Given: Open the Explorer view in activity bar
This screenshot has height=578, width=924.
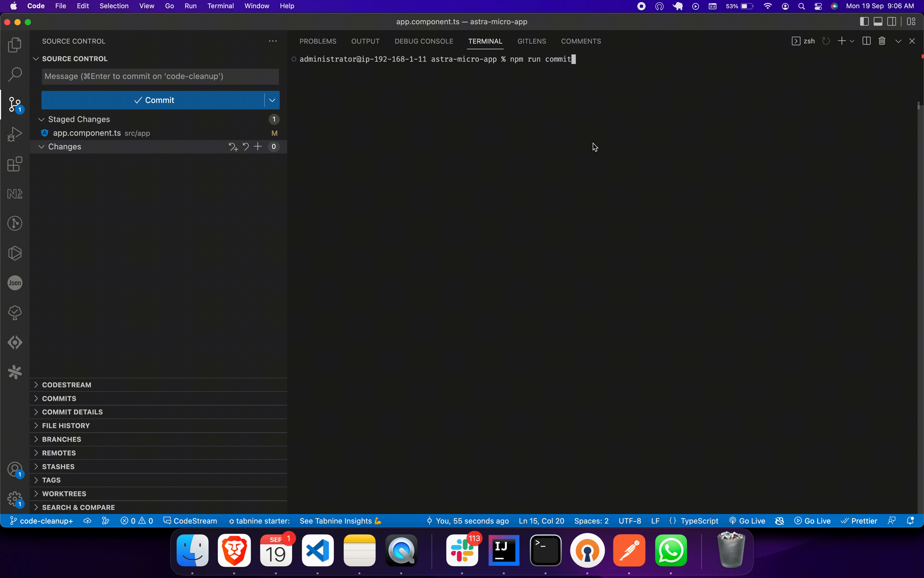Looking at the screenshot, I should coord(14,45).
